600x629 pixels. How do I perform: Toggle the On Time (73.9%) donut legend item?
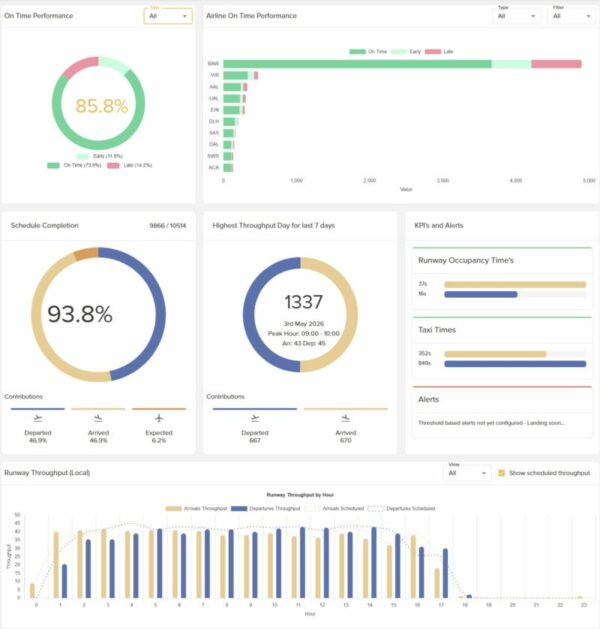(74, 165)
